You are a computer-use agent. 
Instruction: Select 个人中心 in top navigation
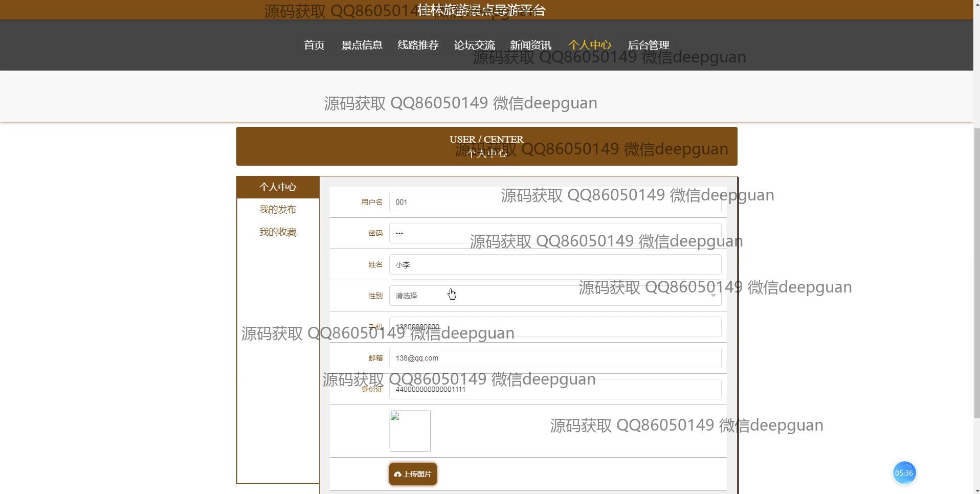[589, 45]
